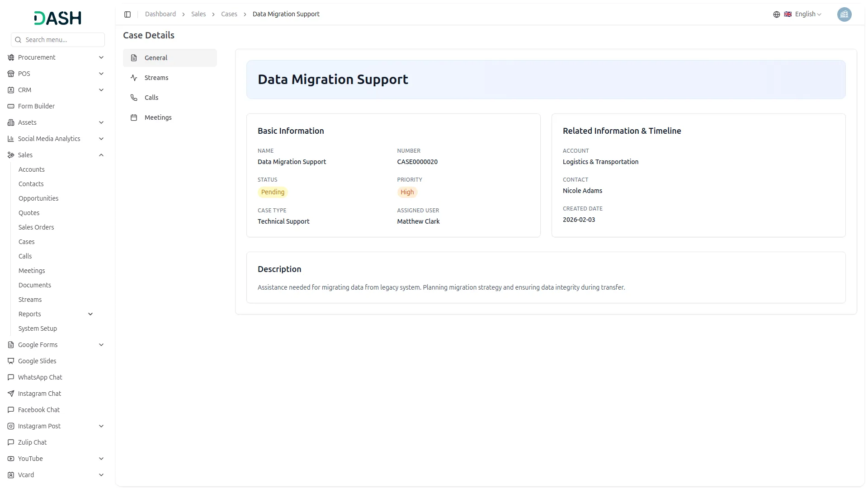
Task: Open Sales Orders in sidebar
Action: (36, 227)
